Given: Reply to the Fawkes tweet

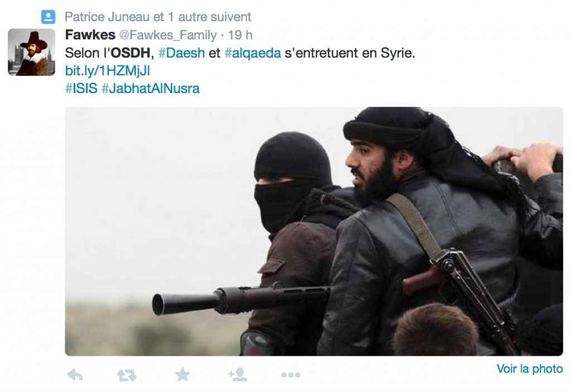Looking at the screenshot, I should click(75, 375).
